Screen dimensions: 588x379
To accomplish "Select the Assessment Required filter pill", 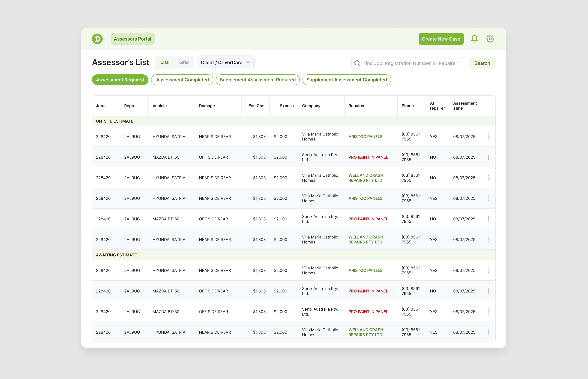I will tap(120, 80).
